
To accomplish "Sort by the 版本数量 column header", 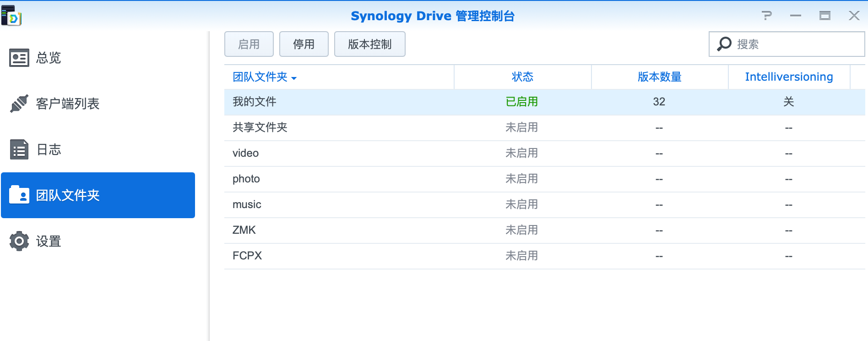I will [660, 77].
